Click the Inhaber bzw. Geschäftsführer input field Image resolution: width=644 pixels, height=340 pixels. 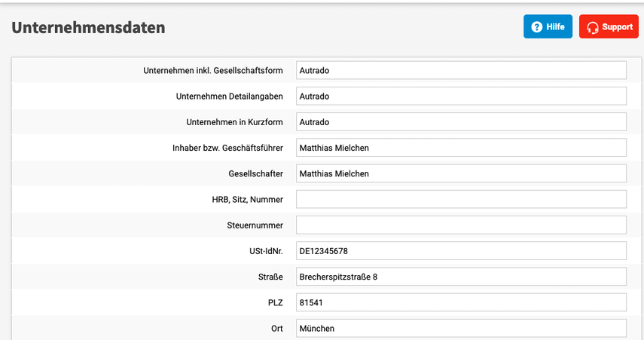click(461, 148)
